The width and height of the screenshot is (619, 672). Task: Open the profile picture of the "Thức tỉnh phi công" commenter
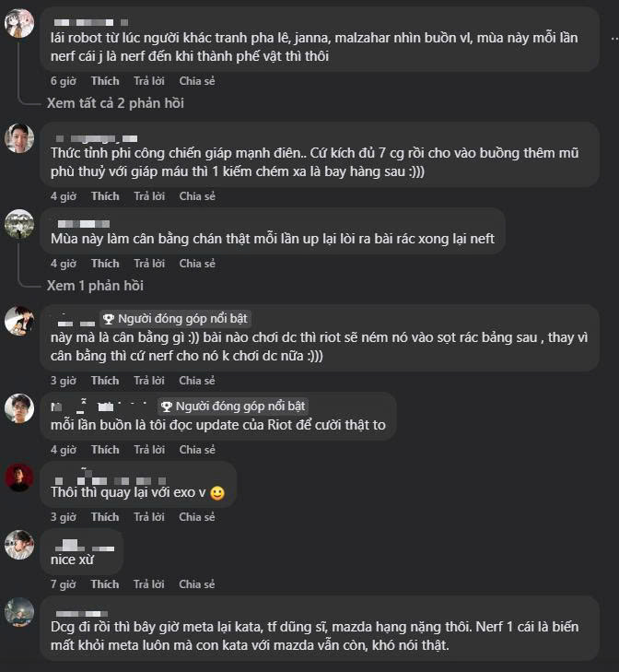pyautogui.click(x=19, y=138)
